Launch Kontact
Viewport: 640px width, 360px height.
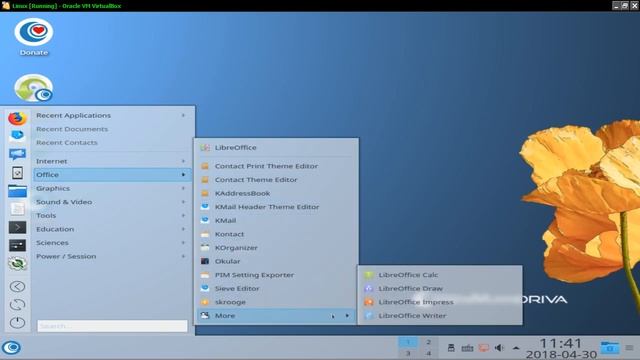(276, 234)
